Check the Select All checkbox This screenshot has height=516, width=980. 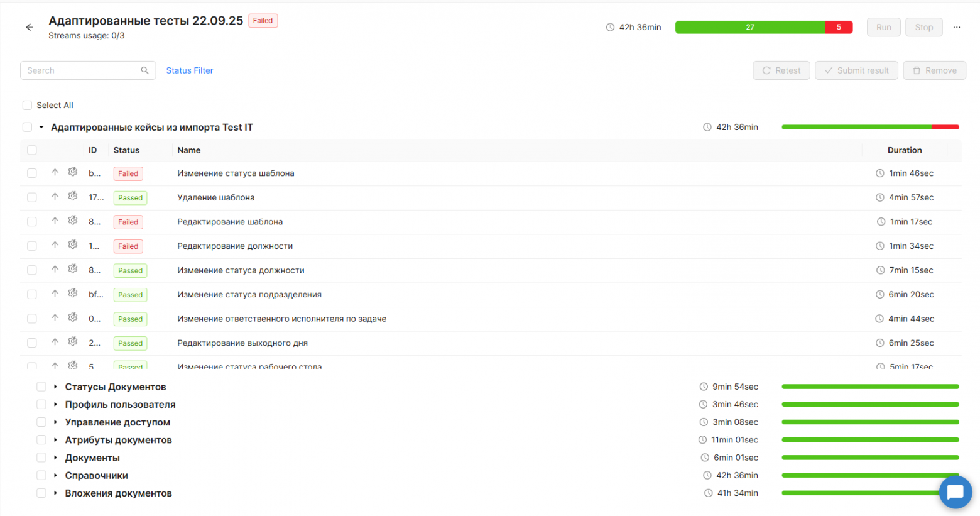27,106
